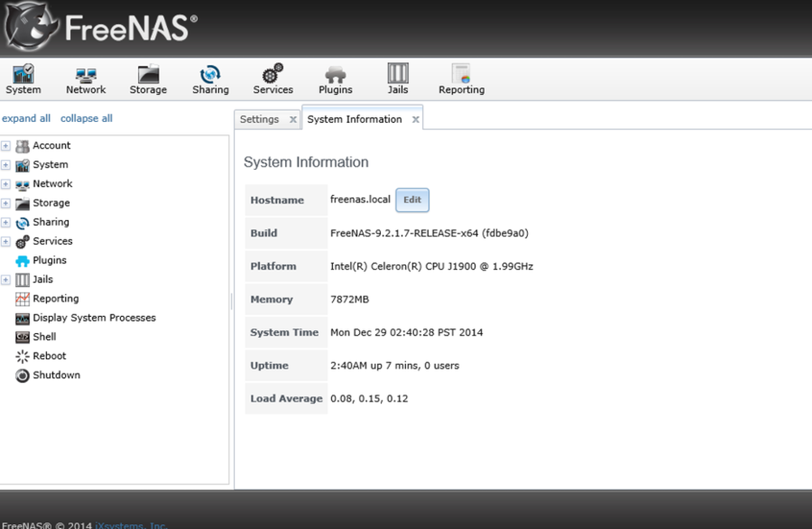
Task: Click the Display System Processes icon
Action: [22, 318]
